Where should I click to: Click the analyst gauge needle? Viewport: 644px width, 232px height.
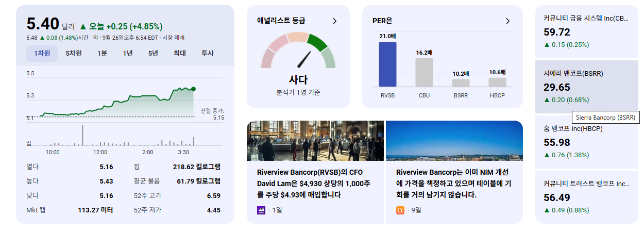pos(304,60)
